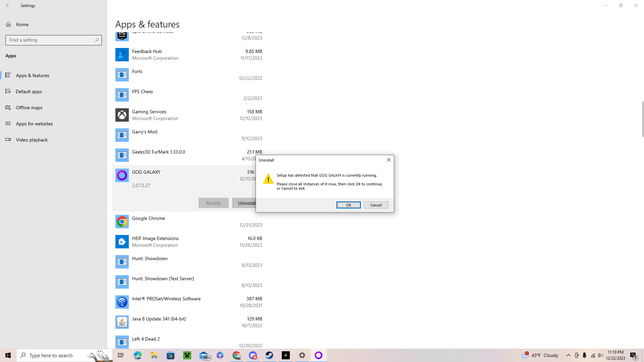Click the Feedback Hub icon
Screen dimensions: 644x362
[x=122, y=54]
